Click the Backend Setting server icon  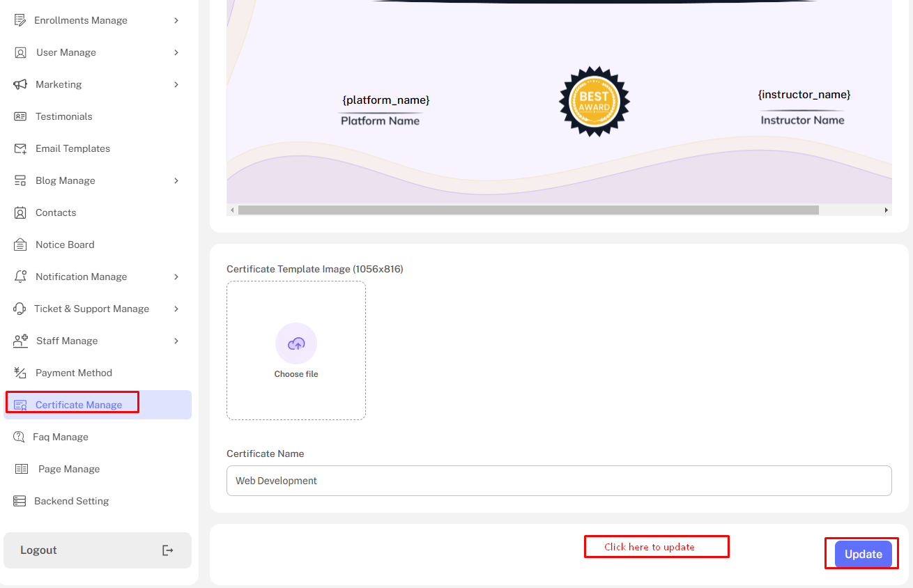(x=20, y=501)
